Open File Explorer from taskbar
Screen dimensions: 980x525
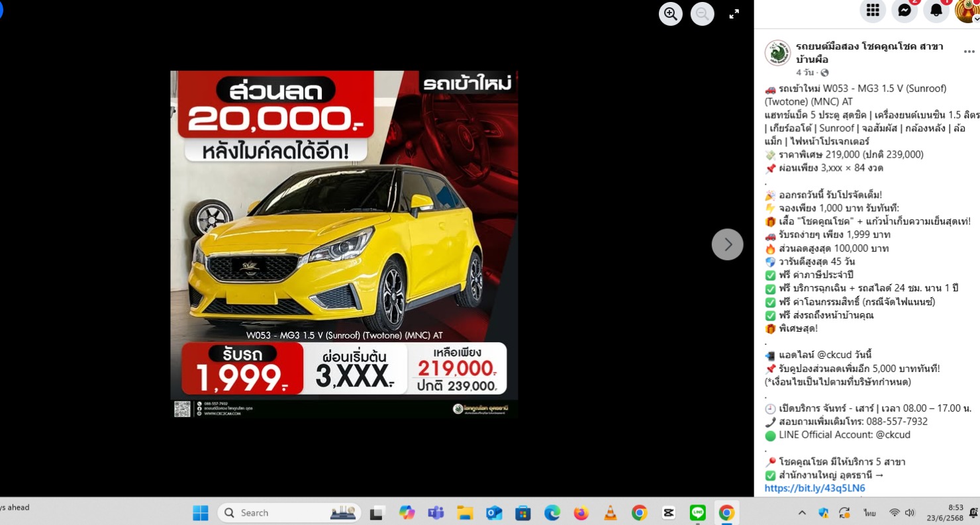click(465, 513)
